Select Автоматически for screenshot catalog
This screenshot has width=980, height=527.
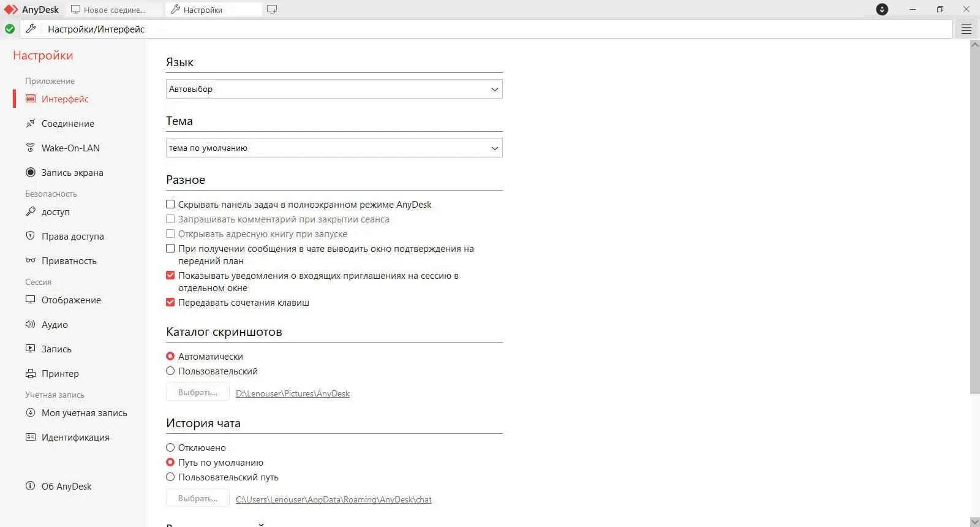coord(170,356)
